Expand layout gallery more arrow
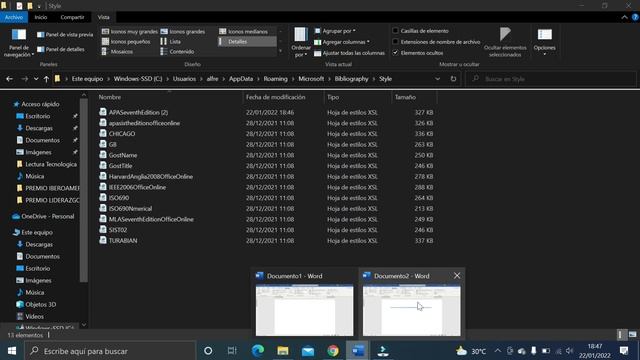This screenshot has height=360, width=640. (x=280, y=51)
